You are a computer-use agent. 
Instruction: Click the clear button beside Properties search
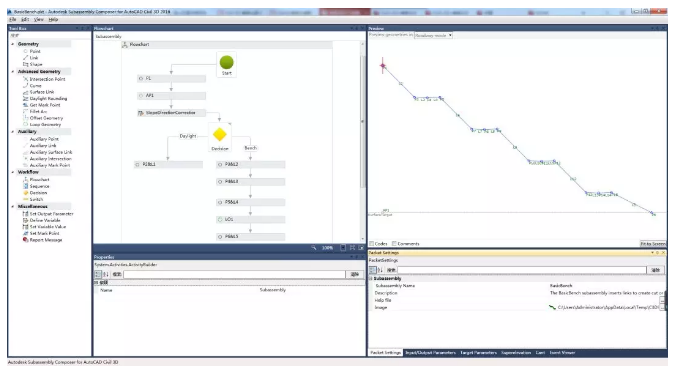click(x=354, y=274)
